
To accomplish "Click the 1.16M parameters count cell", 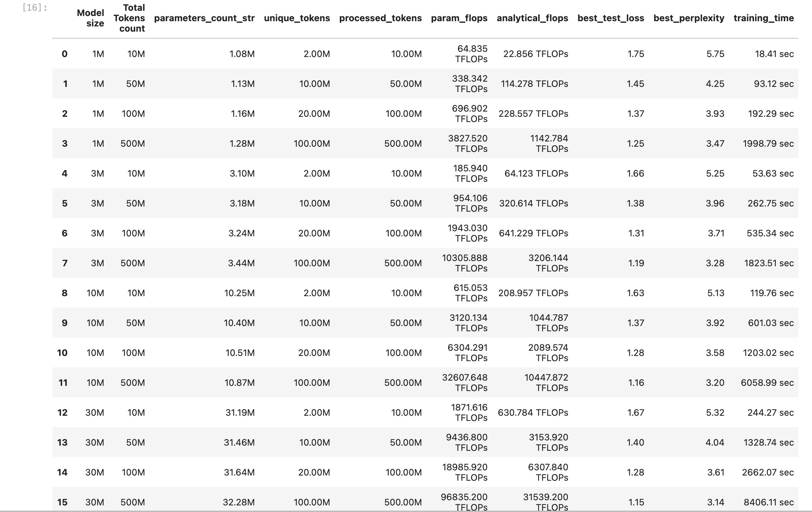I will 243,114.
